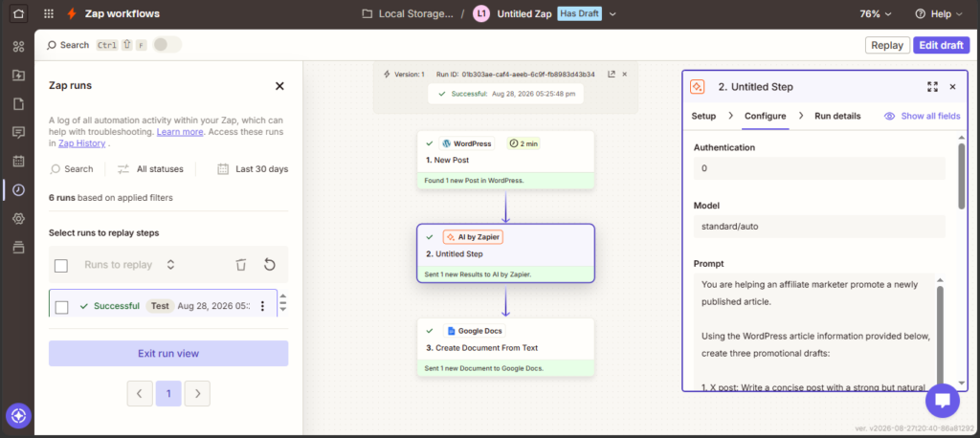Screen dimensions: 980x438
Task: Click the 2 min polling badge
Action: coord(523,143)
